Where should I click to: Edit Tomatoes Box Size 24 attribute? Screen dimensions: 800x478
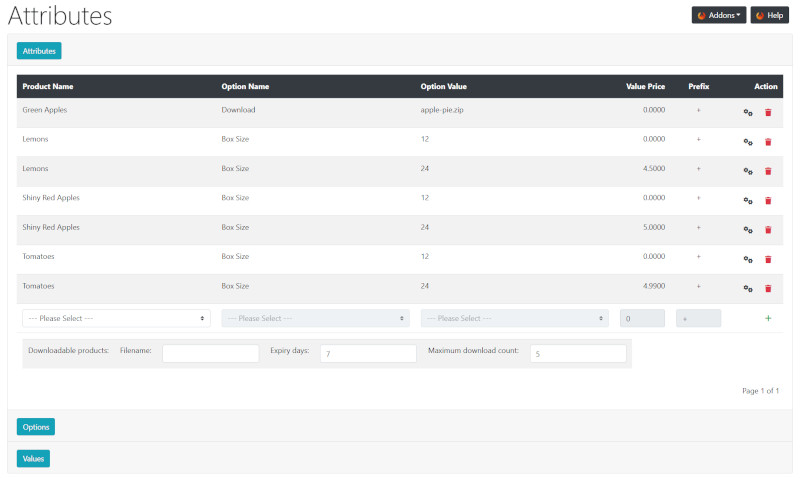click(748, 289)
